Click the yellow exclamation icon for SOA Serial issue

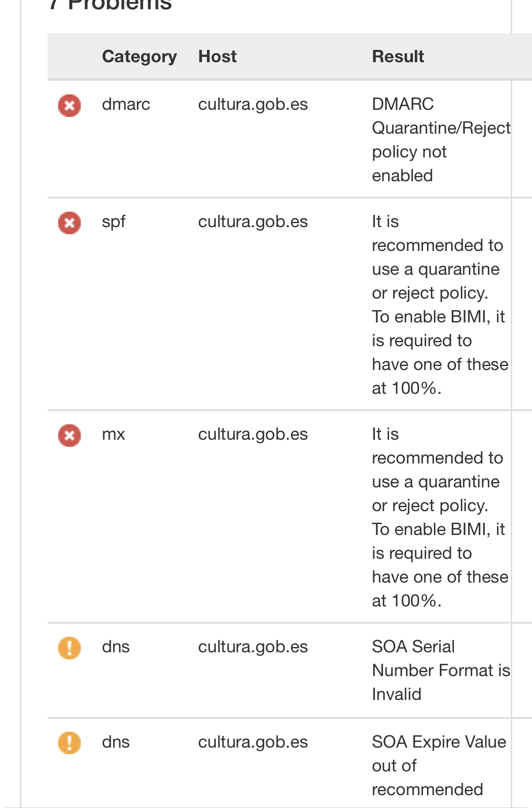tap(69, 648)
